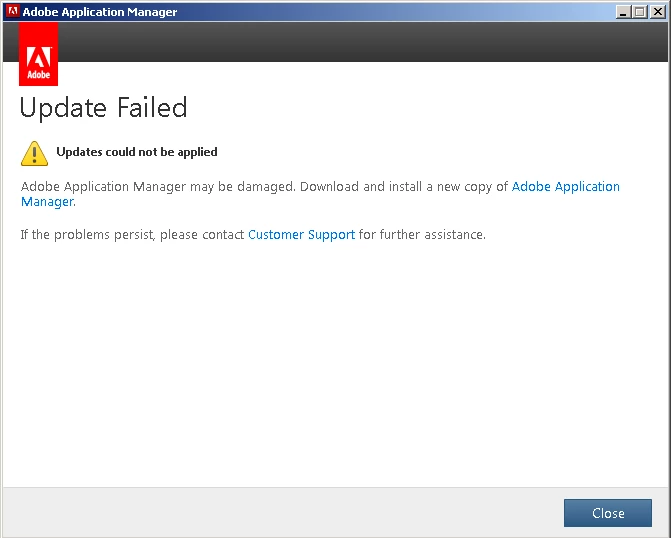
Task: Open the Adobe Application Manager download link
Action: (565, 187)
